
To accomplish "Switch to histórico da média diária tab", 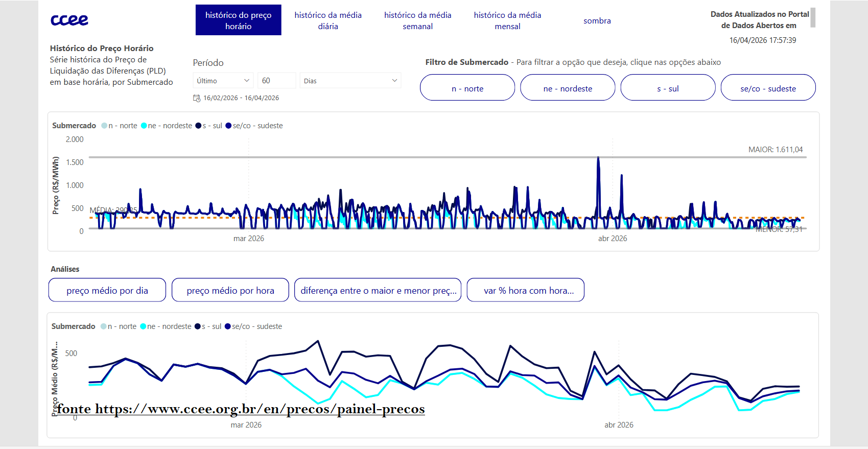I will pyautogui.click(x=328, y=20).
